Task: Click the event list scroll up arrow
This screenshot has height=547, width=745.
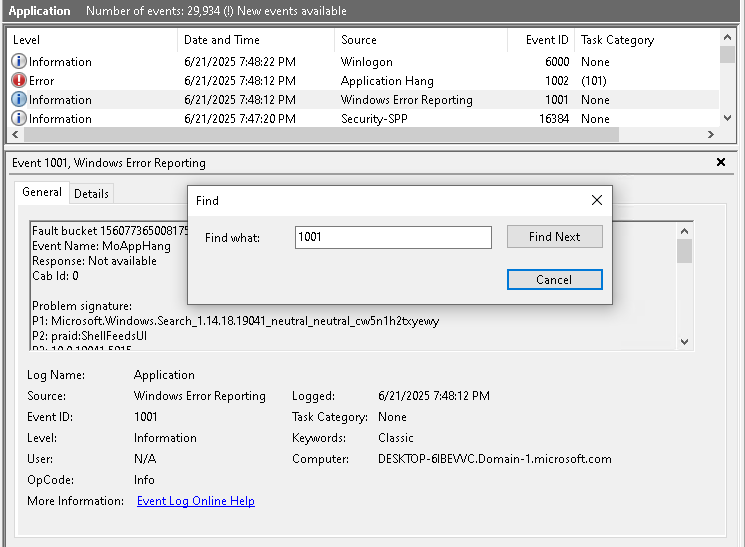Action: [x=727, y=37]
